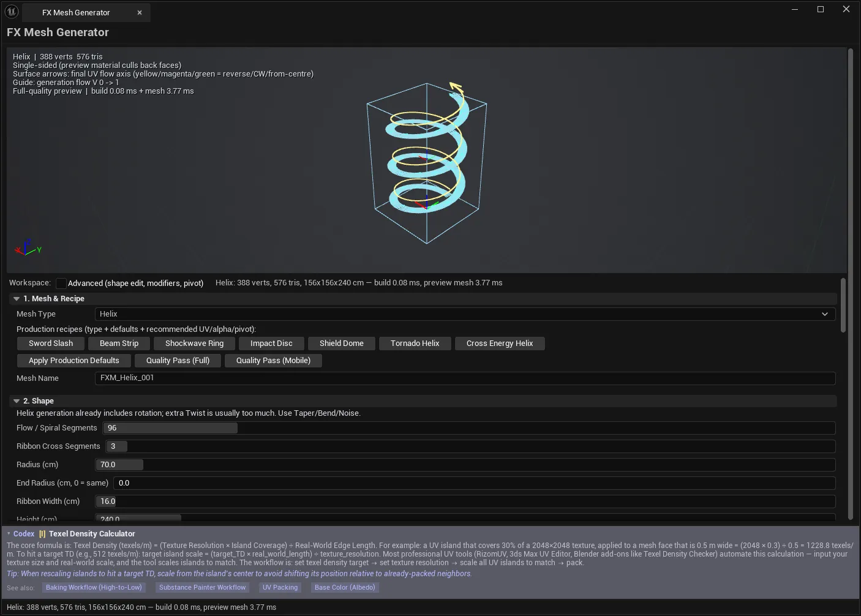Select the Shield Dome recipe
The image size is (861, 616).
342,344
